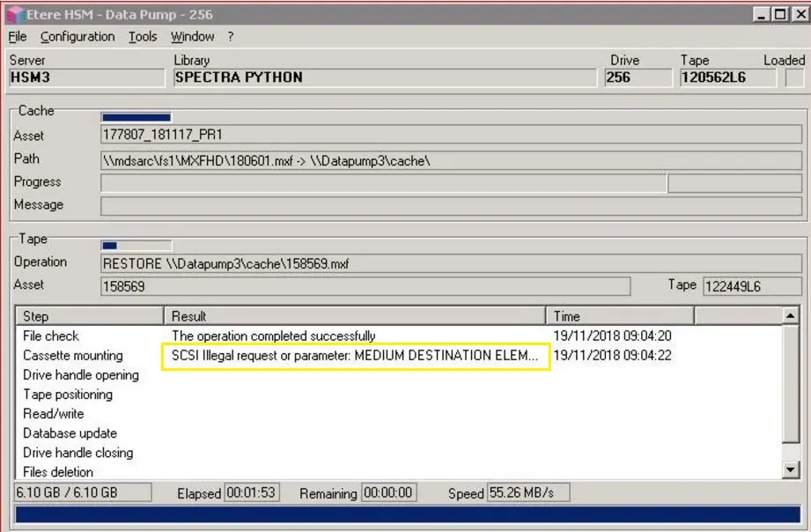Screen dimensions: 811x532
Task: Click the Tape field showing 122449L6
Action: (x=752, y=285)
